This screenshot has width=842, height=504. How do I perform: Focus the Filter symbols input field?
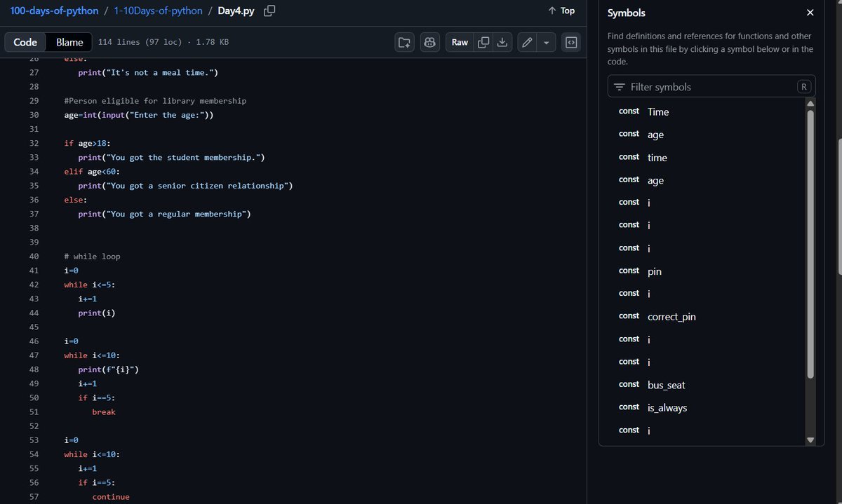pyautogui.click(x=711, y=87)
